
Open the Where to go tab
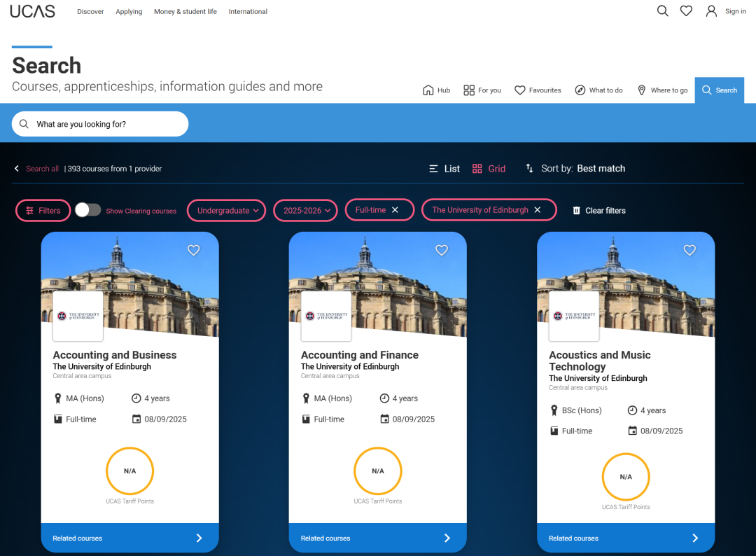[x=662, y=90]
